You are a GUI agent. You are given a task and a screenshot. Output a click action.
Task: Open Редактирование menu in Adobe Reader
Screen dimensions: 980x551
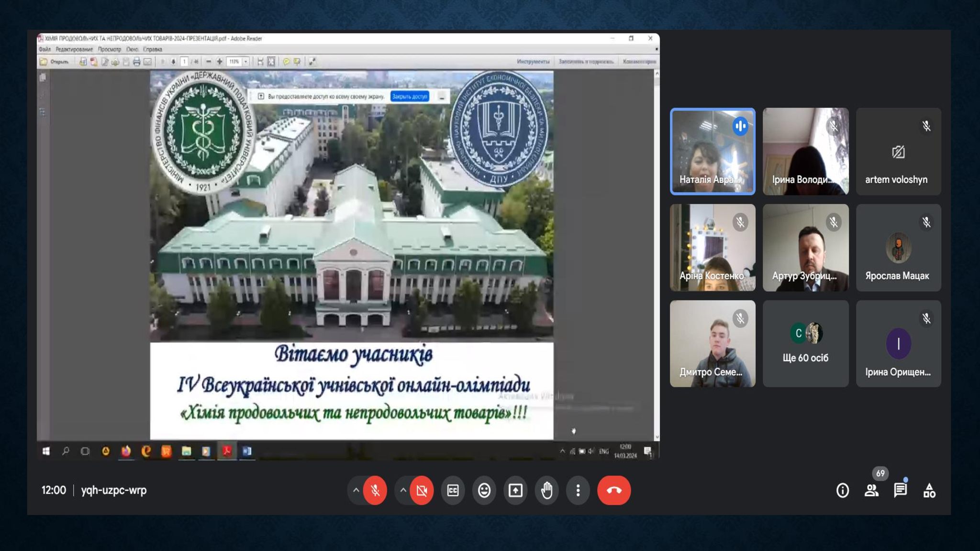(x=74, y=49)
